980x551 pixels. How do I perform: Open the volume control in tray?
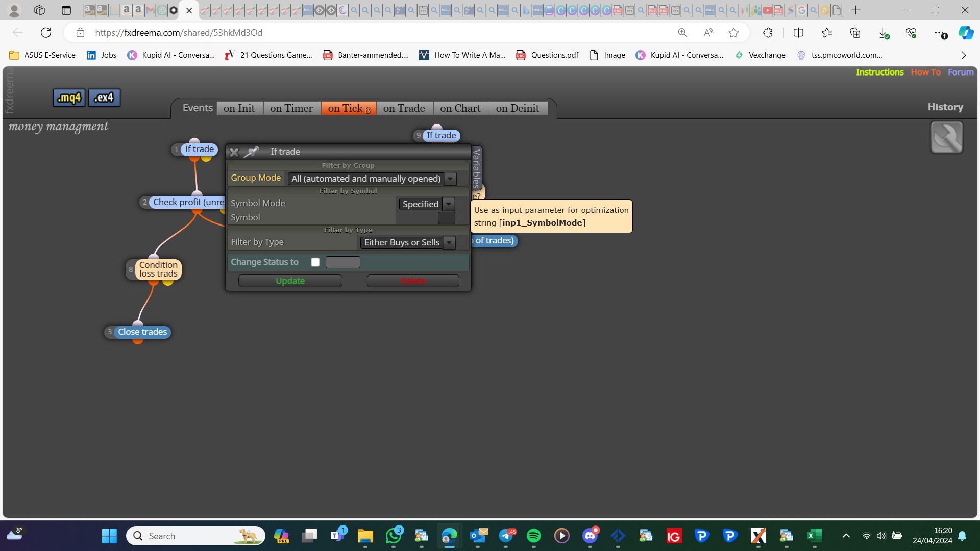[x=881, y=536]
